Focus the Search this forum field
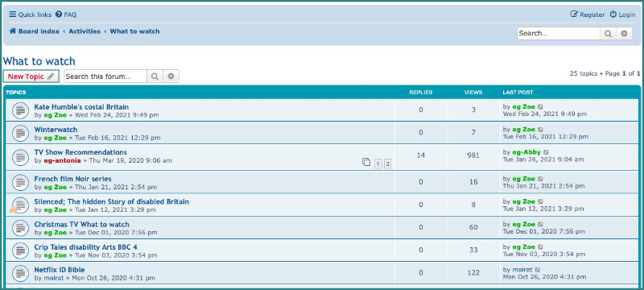This screenshot has width=644, height=290. point(105,77)
